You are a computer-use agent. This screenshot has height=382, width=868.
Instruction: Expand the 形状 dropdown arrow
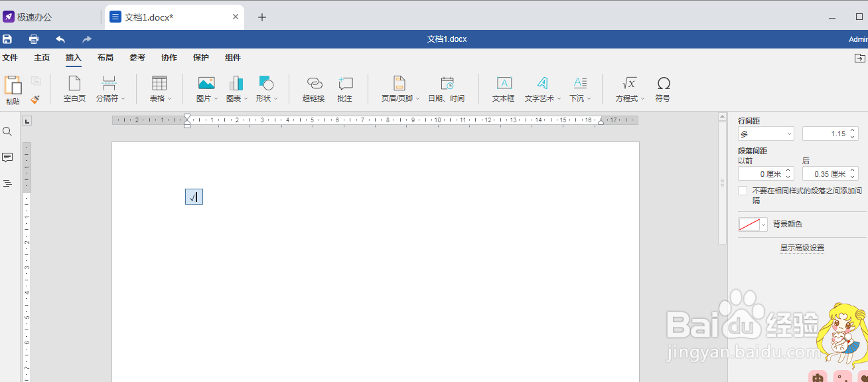275,99
